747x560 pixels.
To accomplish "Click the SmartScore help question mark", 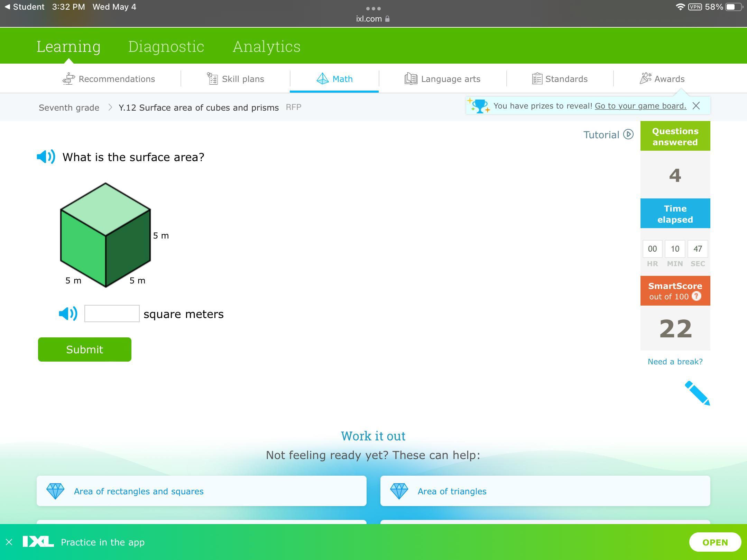I will [697, 296].
